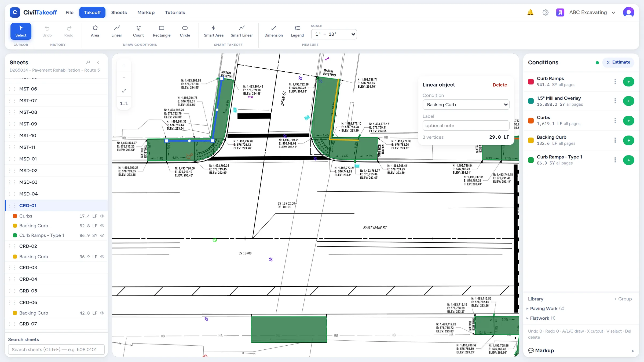Toggle visibility of Backing Curb 42.8 LF
The width and height of the screenshot is (644, 362).
pyautogui.click(x=102, y=313)
